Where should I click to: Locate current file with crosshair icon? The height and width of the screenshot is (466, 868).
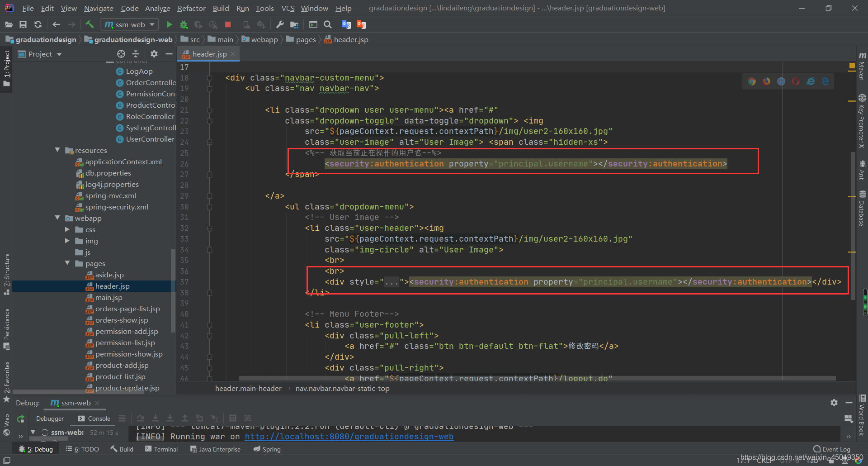click(x=121, y=54)
